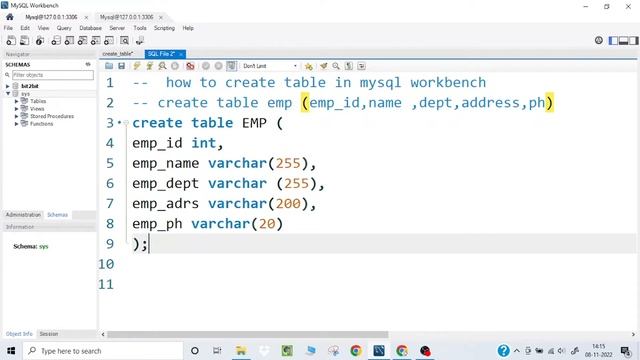This screenshot has height=360, width=640.
Task: Go to the Workbench home screen icon
Action: pyautogui.click(x=10, y=17)
